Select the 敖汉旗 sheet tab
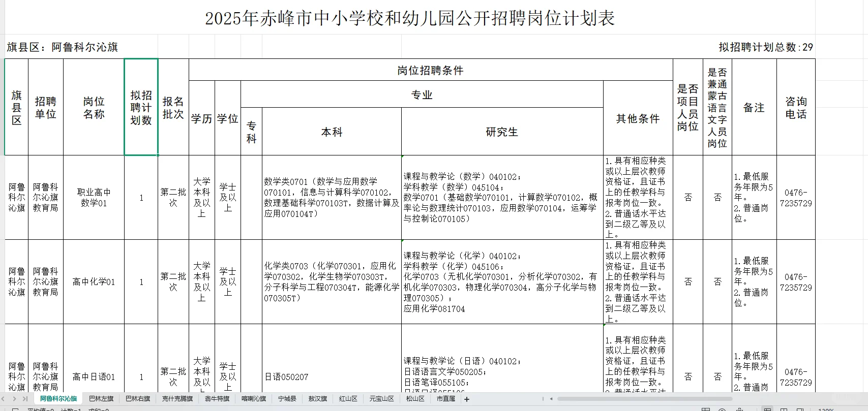The width and height of the screenshot is (868, 411). [318, 399]
